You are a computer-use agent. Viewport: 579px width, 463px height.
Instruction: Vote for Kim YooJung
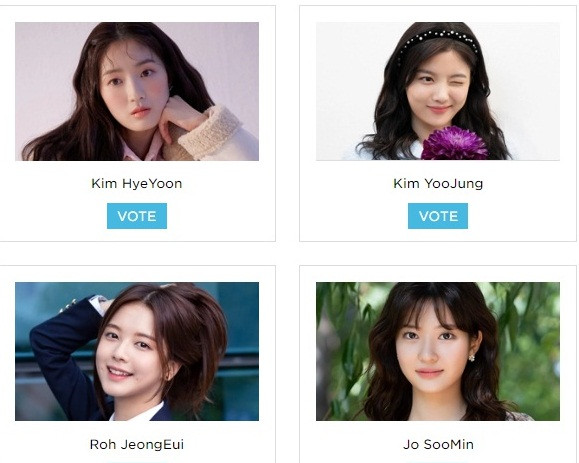(438, 216)
